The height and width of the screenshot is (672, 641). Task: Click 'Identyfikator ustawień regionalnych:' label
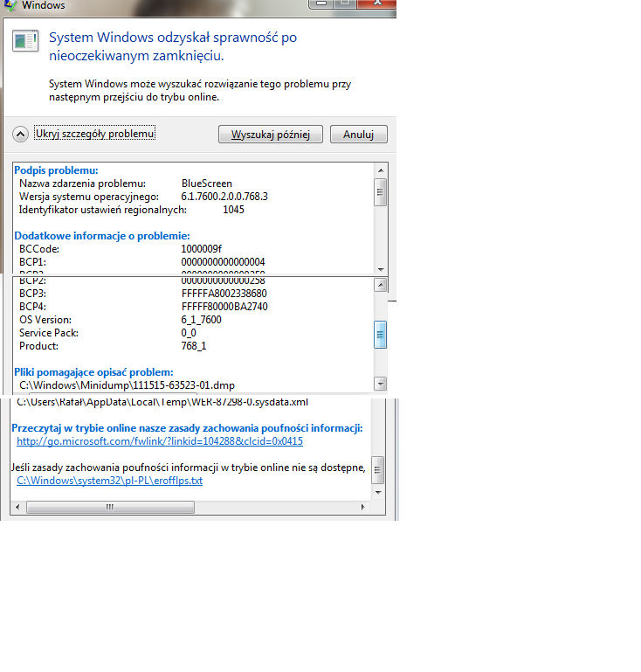(103, 210)
